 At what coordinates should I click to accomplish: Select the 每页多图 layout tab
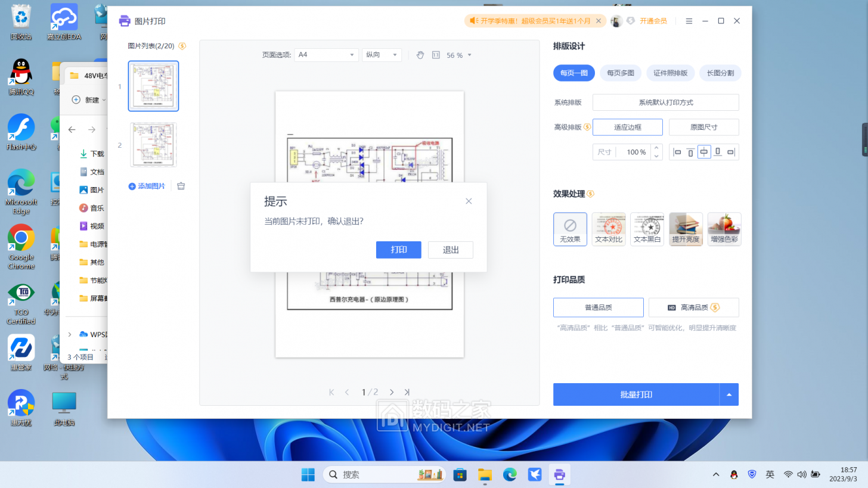click(x=621, y=73)
